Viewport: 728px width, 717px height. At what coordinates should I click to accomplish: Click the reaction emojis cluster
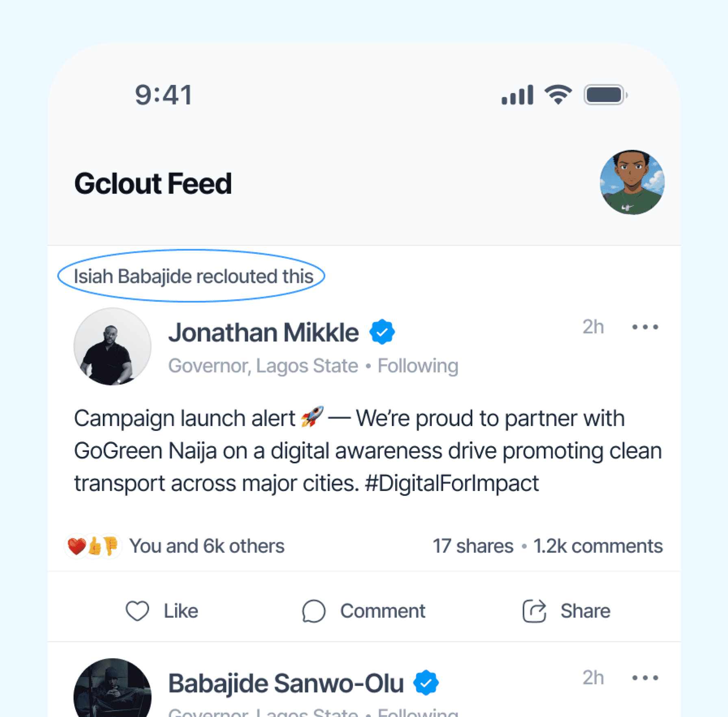point(93,546)
